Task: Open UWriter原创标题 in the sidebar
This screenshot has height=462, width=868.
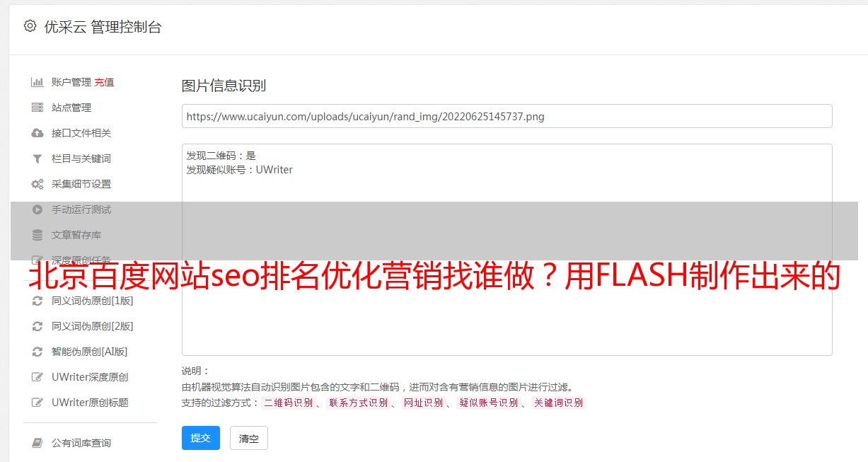Action: click(x=90, y=403)
